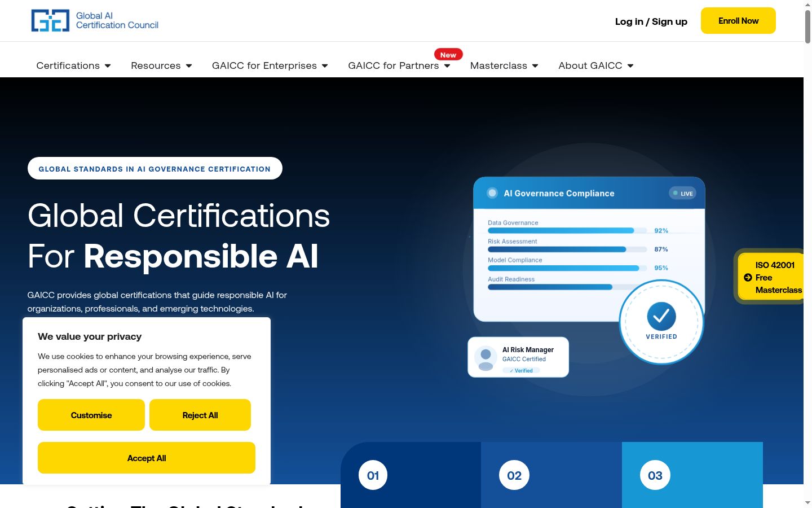Screen dimensions: 812x508
Task: Click the red New badge
Action: tap(448, 55)
